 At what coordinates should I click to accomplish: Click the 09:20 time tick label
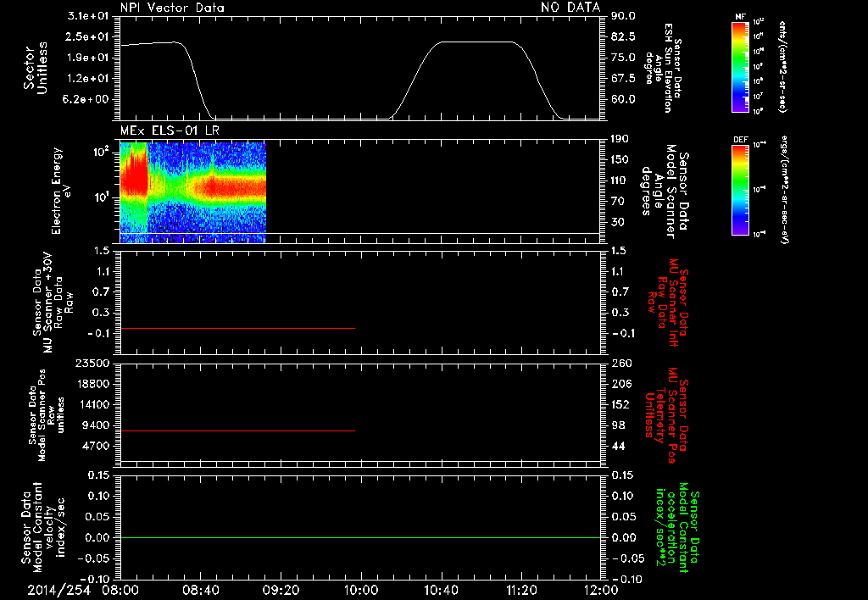281,590
